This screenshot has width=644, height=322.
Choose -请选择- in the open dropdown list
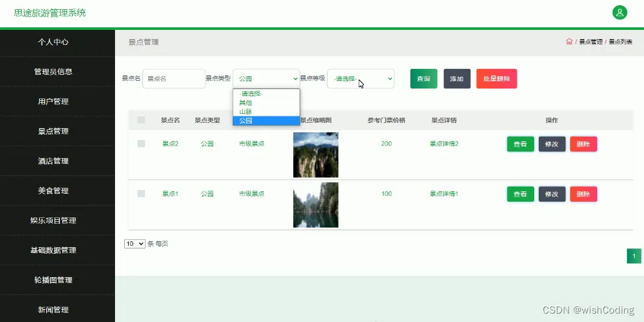tap(266, 94)
